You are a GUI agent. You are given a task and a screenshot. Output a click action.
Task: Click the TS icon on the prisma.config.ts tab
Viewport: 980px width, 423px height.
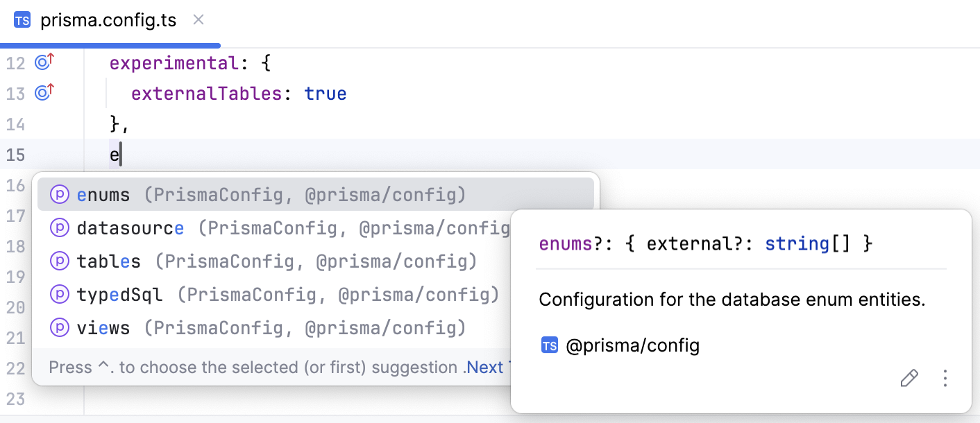coord(22,19)
